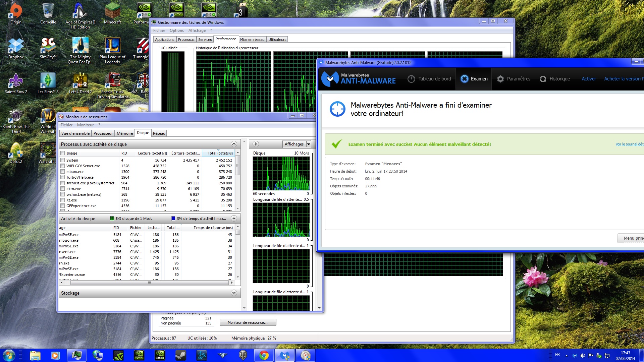644x362 pixels.
Task: Click the Malwarebytes tray icon
Action: 575,355
